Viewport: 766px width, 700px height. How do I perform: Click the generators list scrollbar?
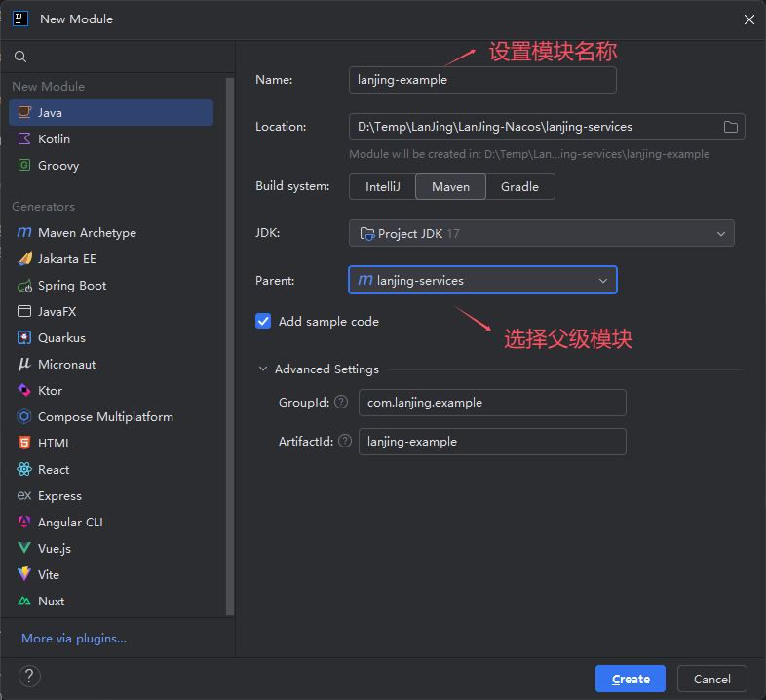(x=230, y=346)
